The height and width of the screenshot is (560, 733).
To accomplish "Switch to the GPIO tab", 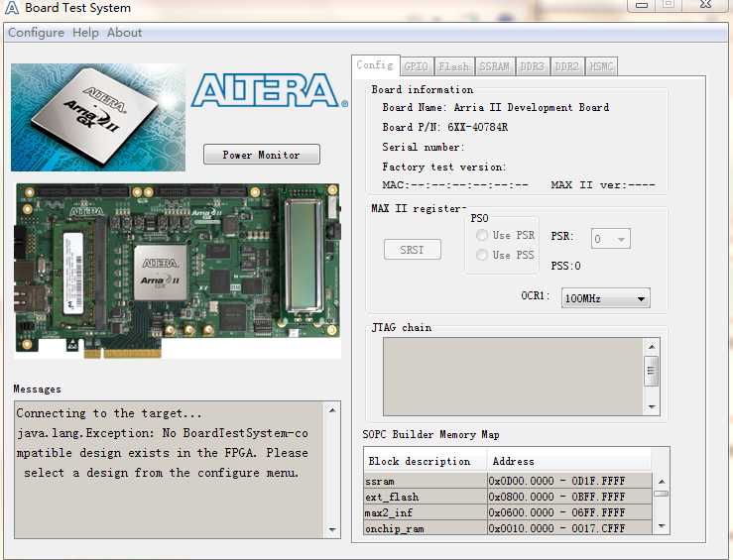I will tap(416, 66).
